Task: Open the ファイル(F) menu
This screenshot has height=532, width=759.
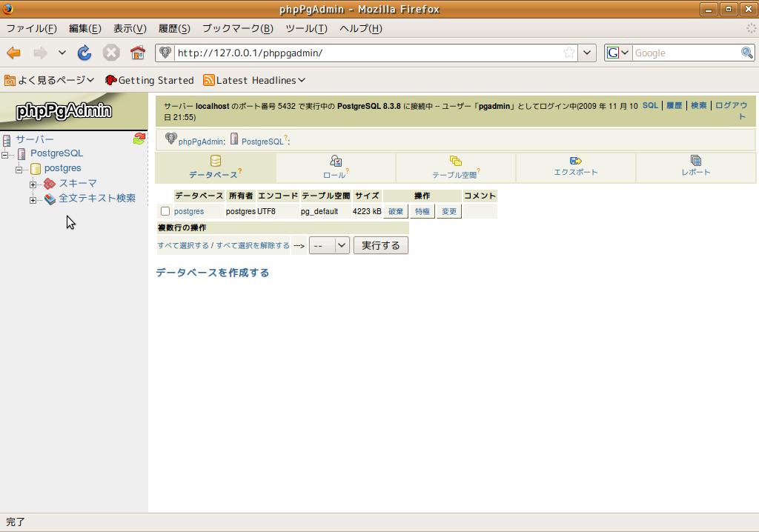Action: tap(31, 29)
